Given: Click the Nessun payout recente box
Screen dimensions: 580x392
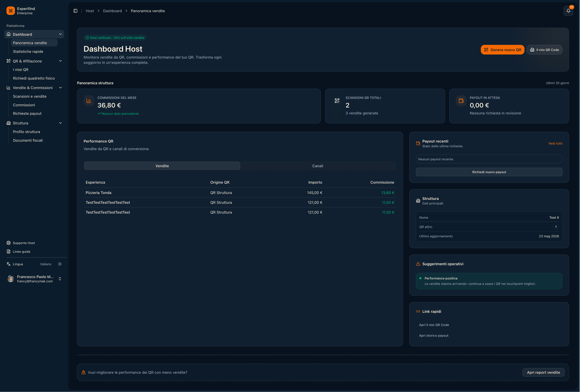Looking at the screenshot, I should coord(489,159).
